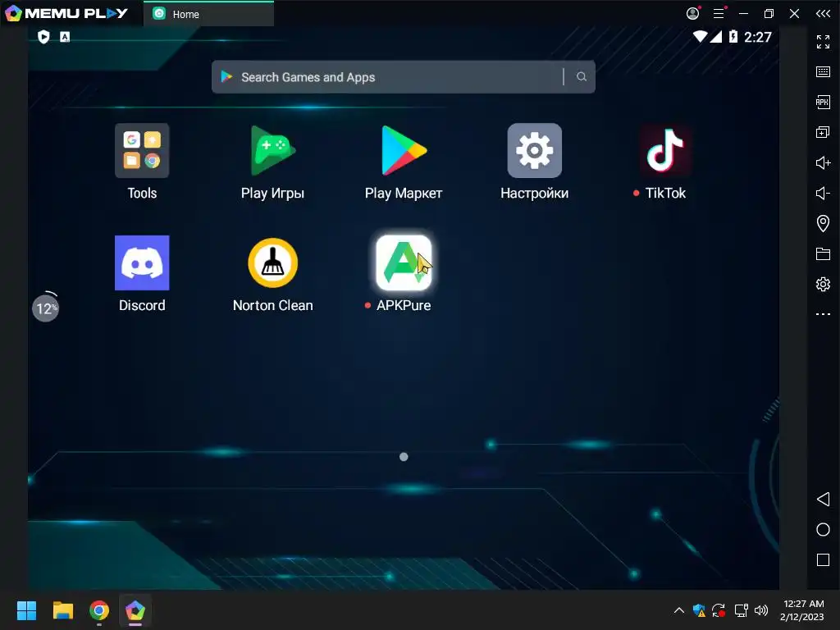Open the MEmu hamburger menu
Image resolution: width=840 pixels, height=630 pixels.
coord(719,13)
